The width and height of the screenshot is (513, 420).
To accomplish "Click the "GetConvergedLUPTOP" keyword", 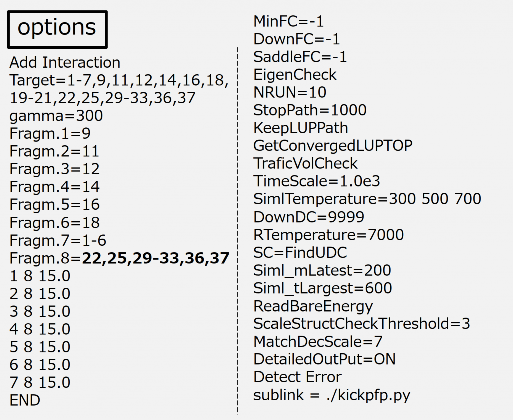I will (x=333, y=146).
